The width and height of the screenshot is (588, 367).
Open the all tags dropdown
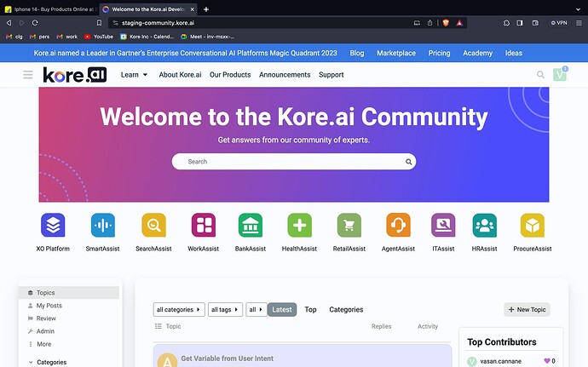pyautogui.click(x=225, y=310)
